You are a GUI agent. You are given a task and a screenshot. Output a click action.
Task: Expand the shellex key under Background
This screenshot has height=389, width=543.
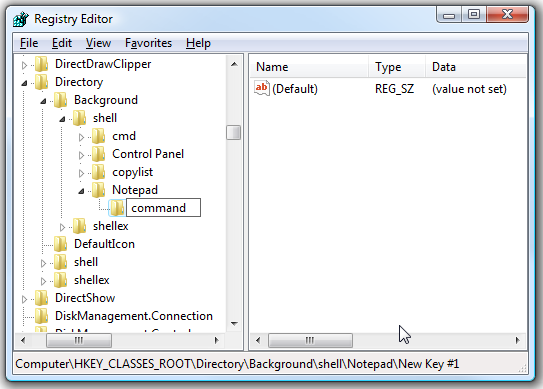62,227
